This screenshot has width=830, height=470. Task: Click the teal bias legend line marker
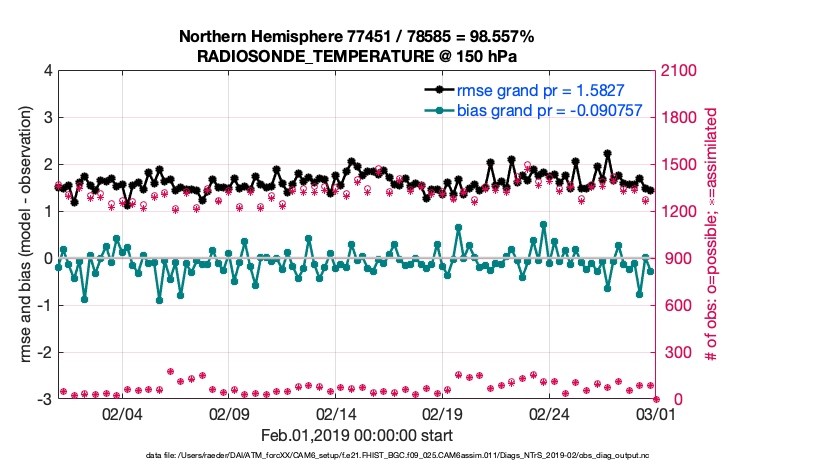pyautogui.click(x=437, y=110)
